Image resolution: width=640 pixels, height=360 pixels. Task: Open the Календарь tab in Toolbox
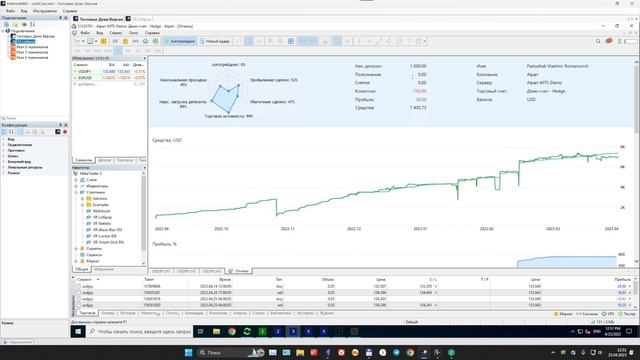pos(194,313)
